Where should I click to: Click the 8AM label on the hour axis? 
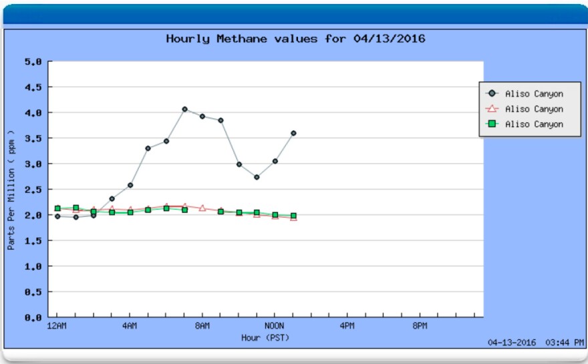(x=202, y=326)
